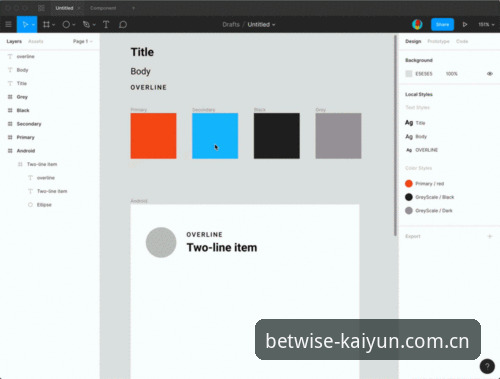Switch to the Design tab
The image size is (500, 379).
413,41
